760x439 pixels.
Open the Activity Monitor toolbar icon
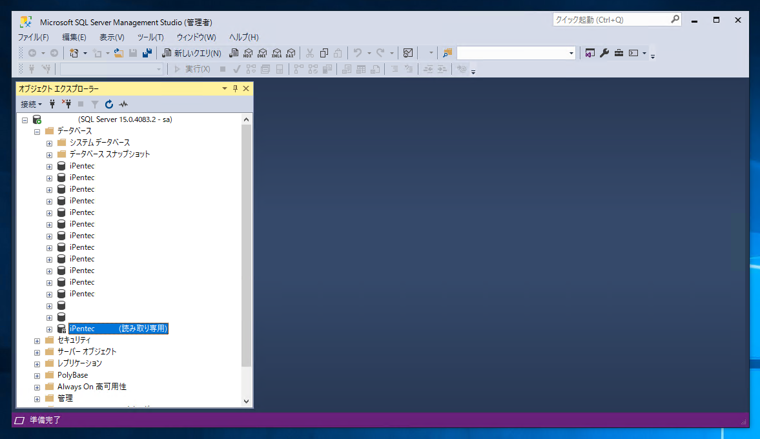tap(408, 53)
